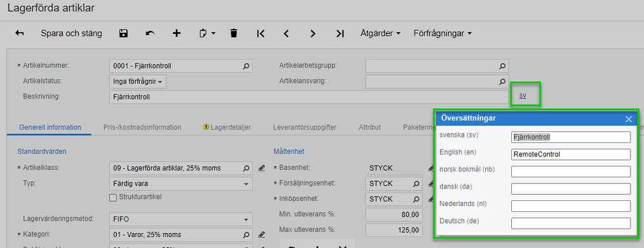
Task: Undo changes with the curved arrow icon
Action: pyautogui.click(x=150, y=33)
